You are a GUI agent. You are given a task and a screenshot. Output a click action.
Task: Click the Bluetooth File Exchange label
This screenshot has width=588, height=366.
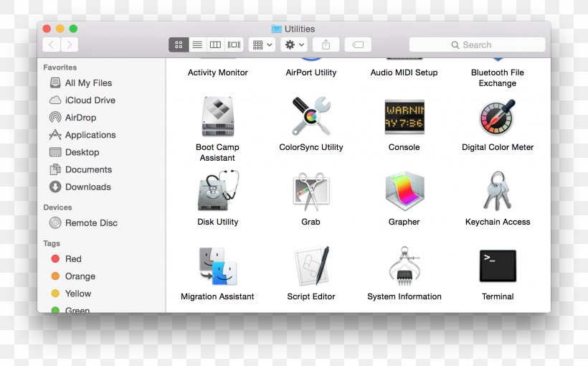point(498,78)
